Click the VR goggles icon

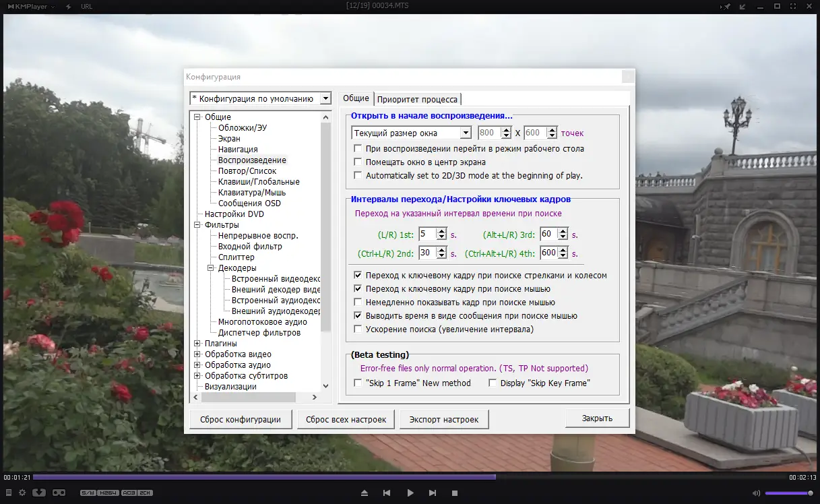click(x=59, y=493)
